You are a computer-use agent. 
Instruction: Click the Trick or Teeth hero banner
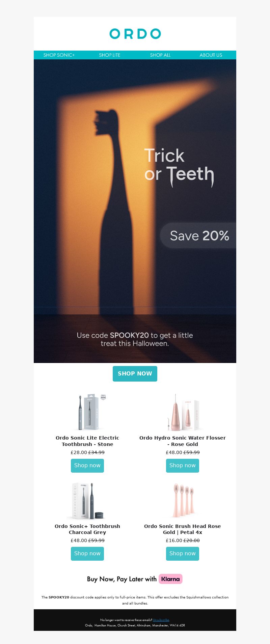tap(135, 211)
